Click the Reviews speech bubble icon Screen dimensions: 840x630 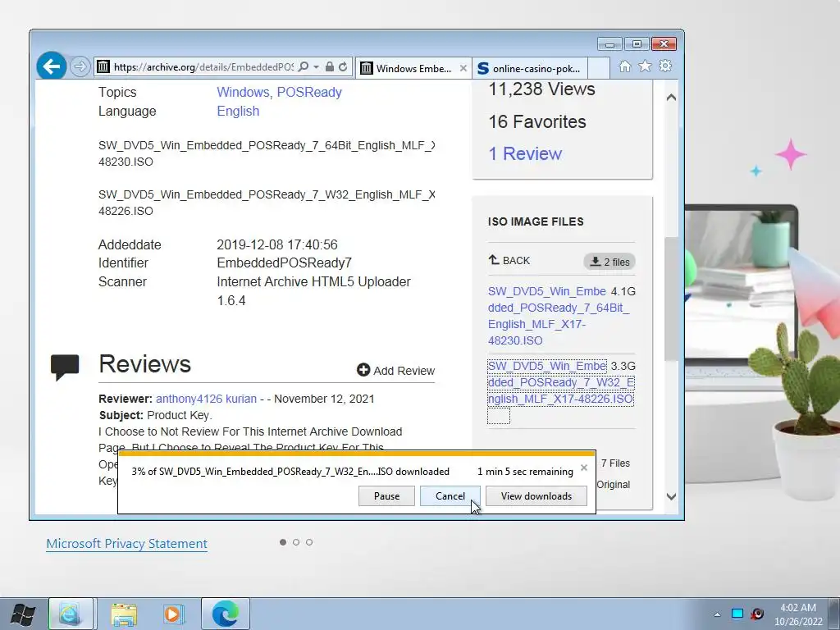click(65, 367)
